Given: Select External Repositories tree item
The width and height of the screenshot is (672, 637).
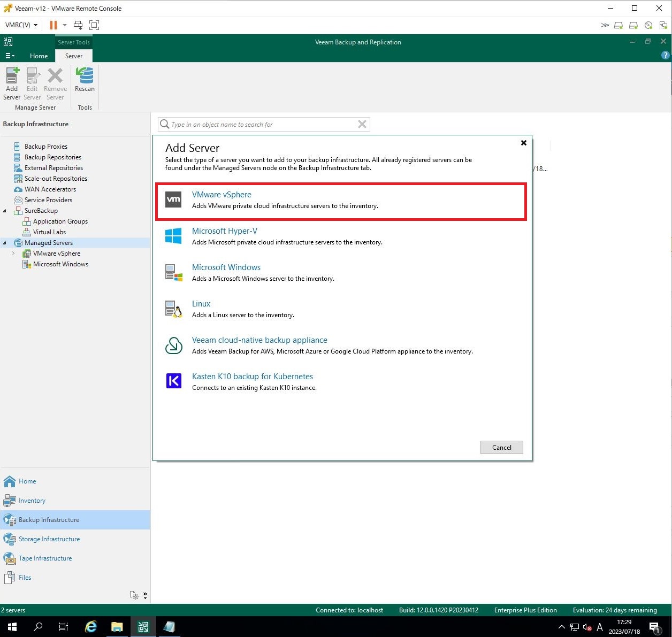Looking at the screenshot, I should click(x=54, y=168).
